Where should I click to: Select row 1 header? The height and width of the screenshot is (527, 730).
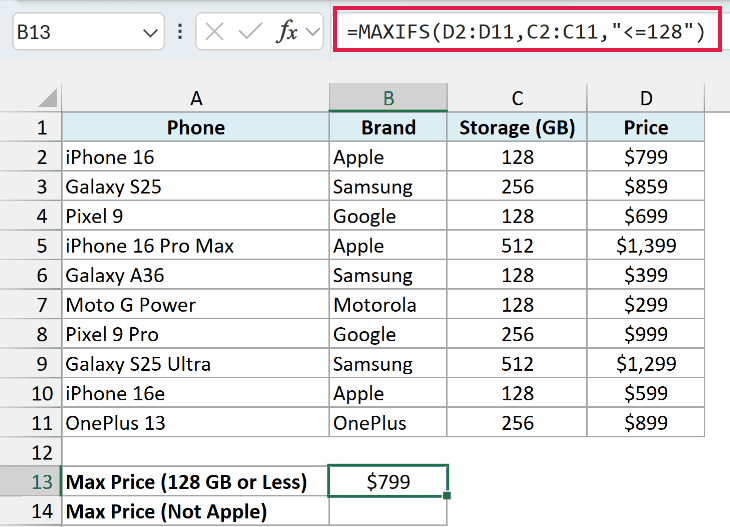[x=31, y=127]
